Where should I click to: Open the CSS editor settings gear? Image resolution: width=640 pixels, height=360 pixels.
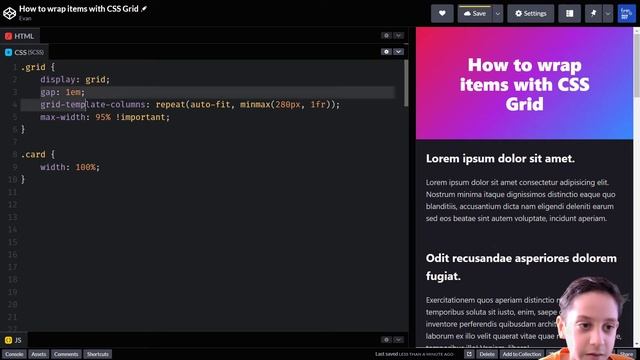click(386, 52)
